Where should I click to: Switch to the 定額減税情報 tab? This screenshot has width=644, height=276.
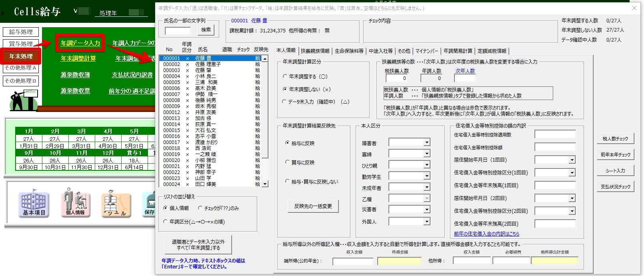pyautogui.click(x=492, y=51)
